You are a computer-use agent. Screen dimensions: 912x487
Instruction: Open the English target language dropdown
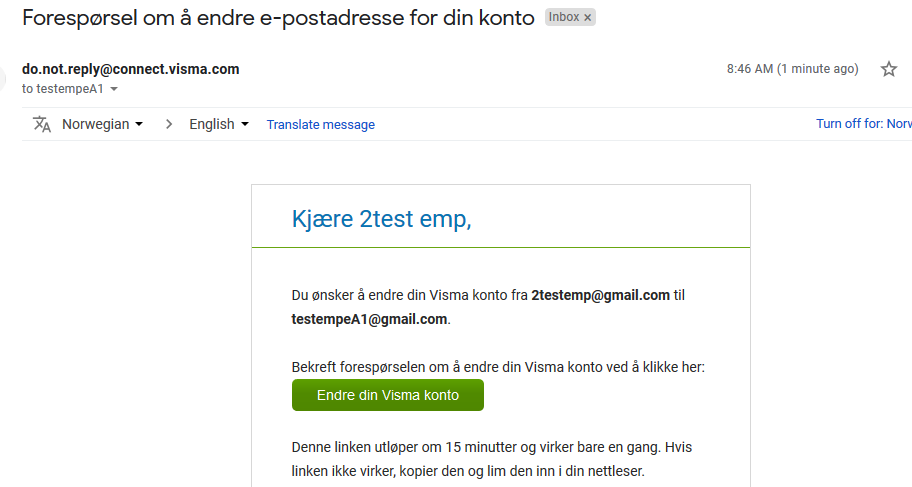[x=218, y=124]
